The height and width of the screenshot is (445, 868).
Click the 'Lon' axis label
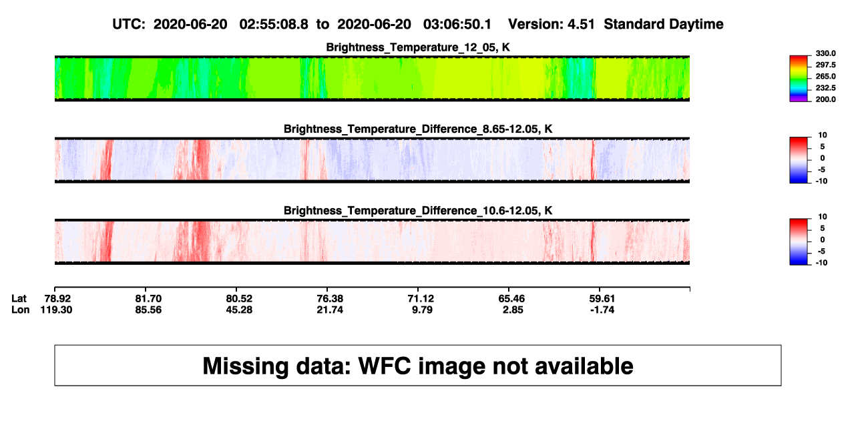click(20, 310)
